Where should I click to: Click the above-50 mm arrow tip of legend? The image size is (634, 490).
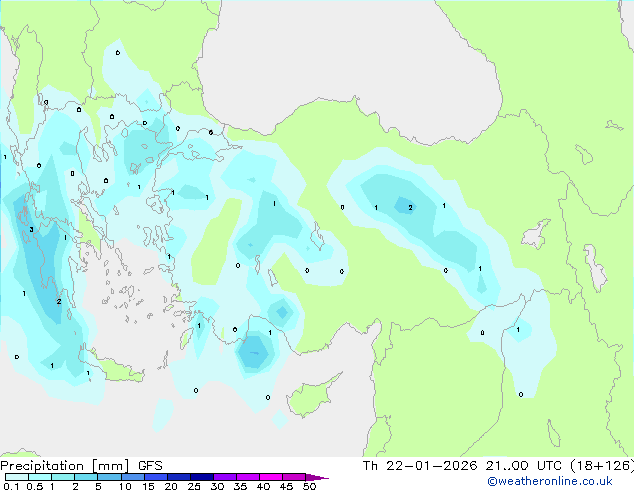317,477
